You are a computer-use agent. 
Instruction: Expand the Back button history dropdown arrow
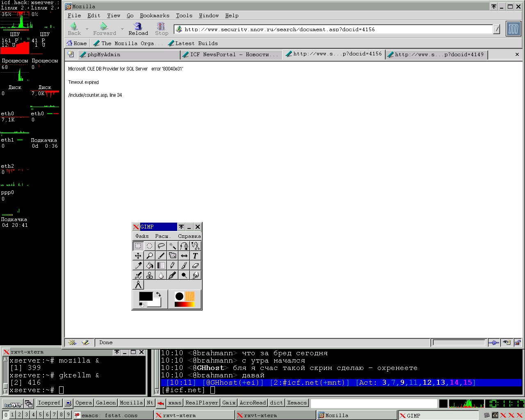click(87, 29)
